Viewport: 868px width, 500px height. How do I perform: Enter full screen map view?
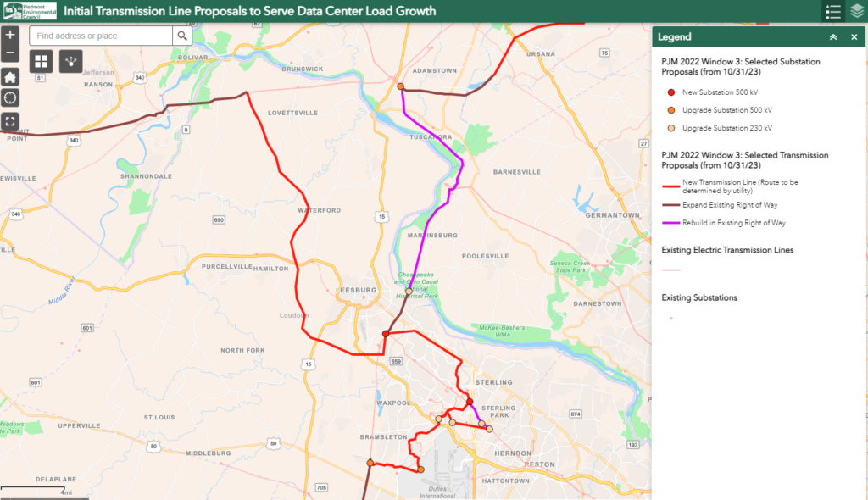[10, 120]
